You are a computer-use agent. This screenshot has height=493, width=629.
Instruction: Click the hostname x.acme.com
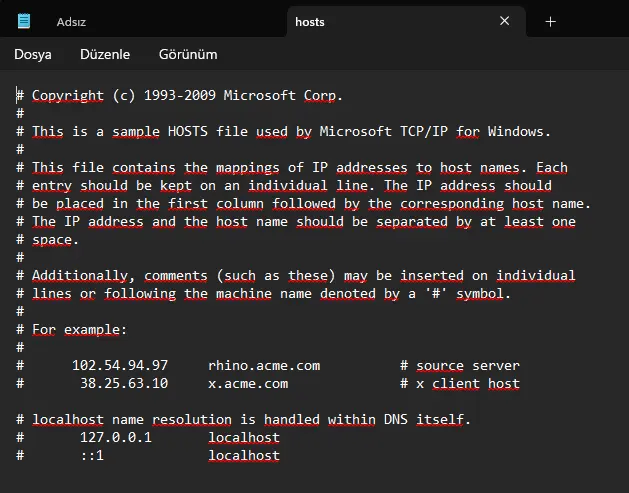click(x=248, y=383)
